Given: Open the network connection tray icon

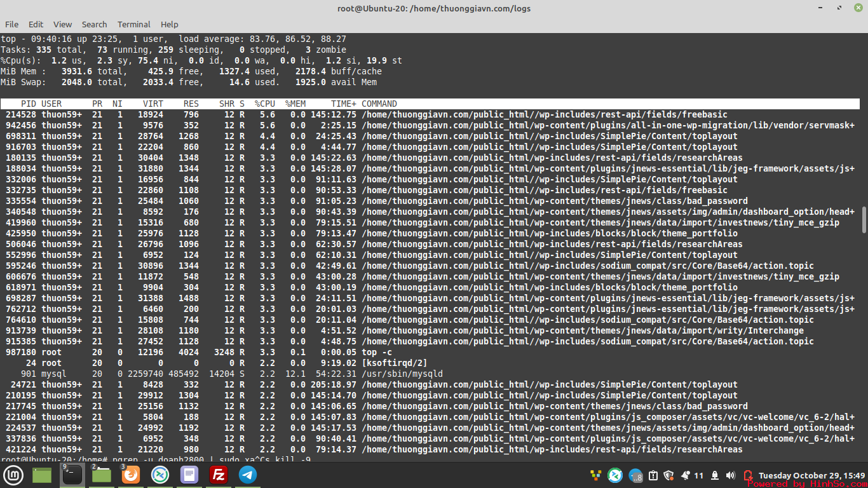Looking at the screenshot, I should click(x=715, y=475).
